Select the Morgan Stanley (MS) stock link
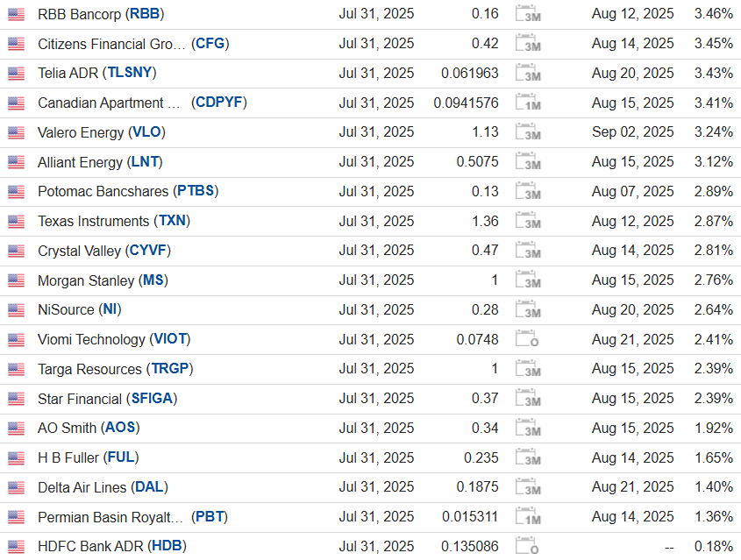741x560 pixels. 102,280
